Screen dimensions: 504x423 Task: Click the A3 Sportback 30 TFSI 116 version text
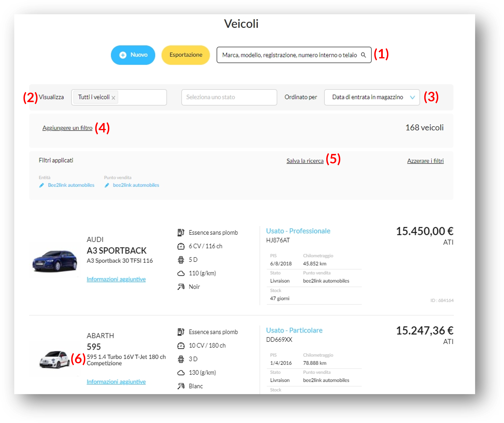119,261
